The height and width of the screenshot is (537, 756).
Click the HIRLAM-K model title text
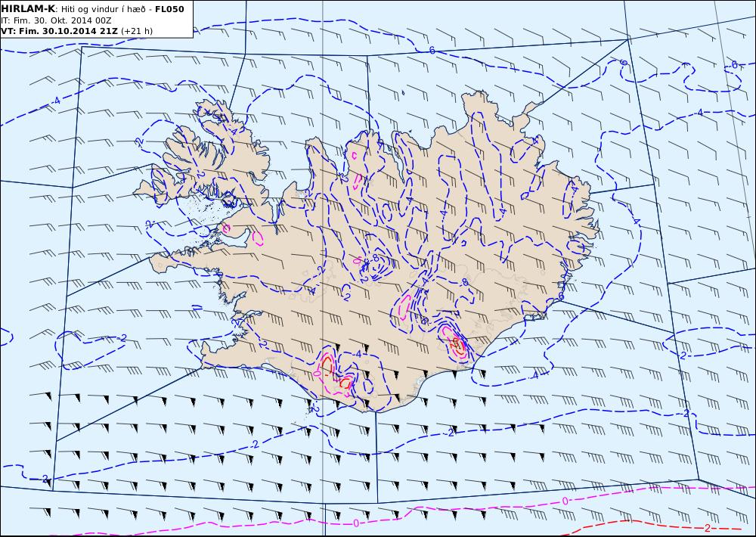[29, 9]
